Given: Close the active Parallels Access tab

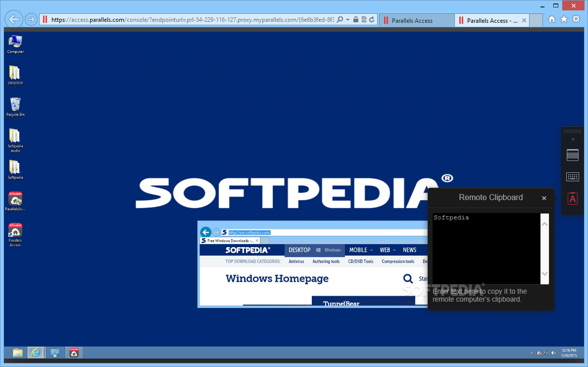Looking at the screenshot, I should point(524,21).
